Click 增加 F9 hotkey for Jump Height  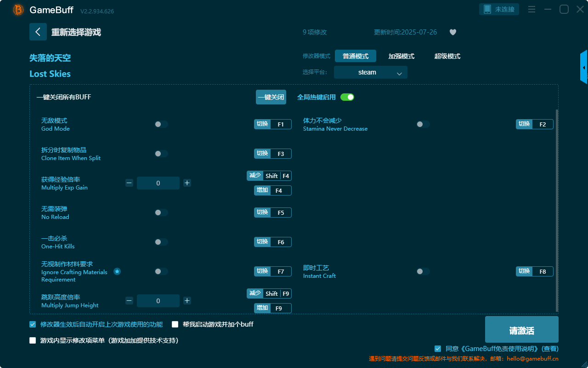[x=273, y=308]
